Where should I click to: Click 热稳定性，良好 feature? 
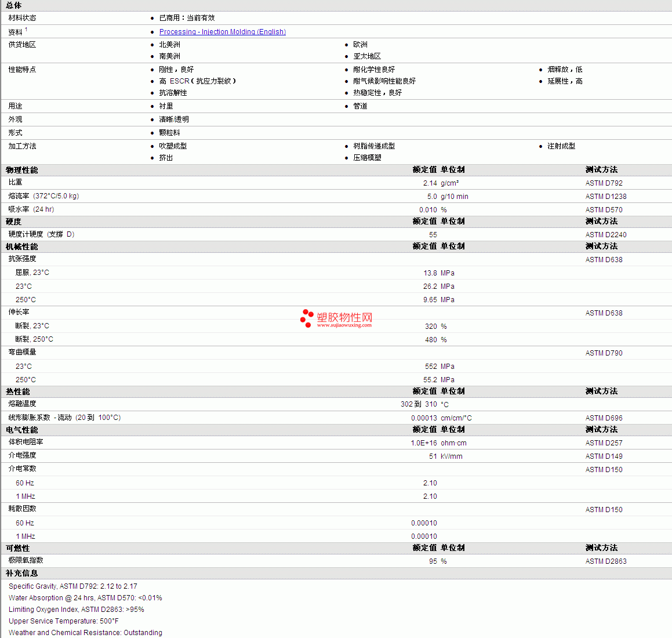(377, 93)
